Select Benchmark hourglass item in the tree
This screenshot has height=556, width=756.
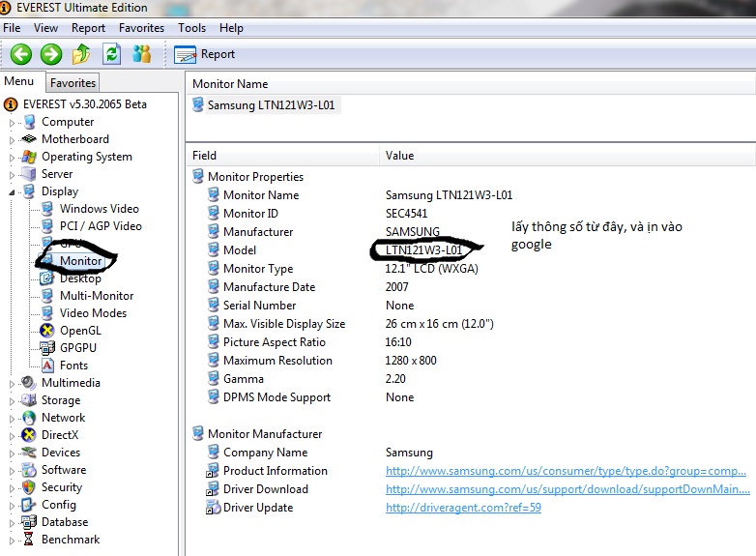[x=70, y=540]
